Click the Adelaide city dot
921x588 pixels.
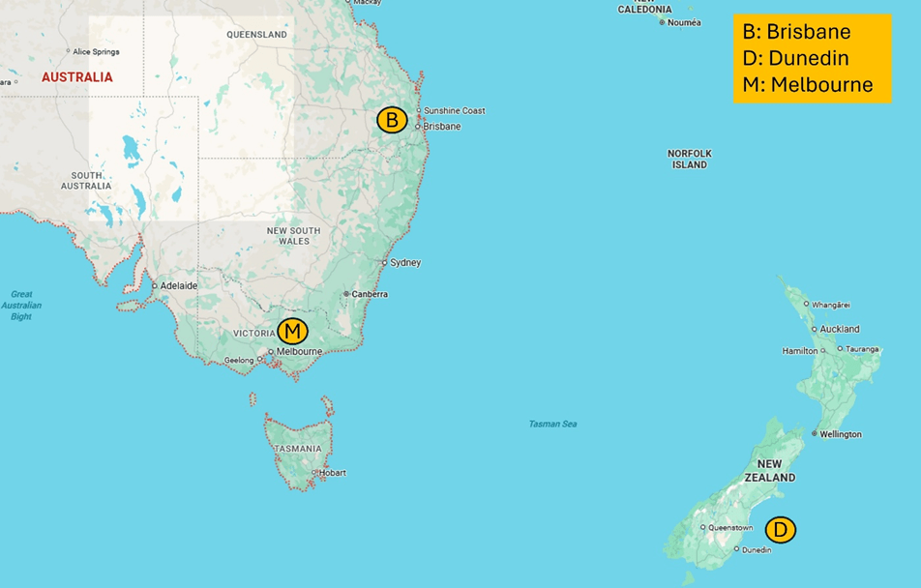(155, 286)
